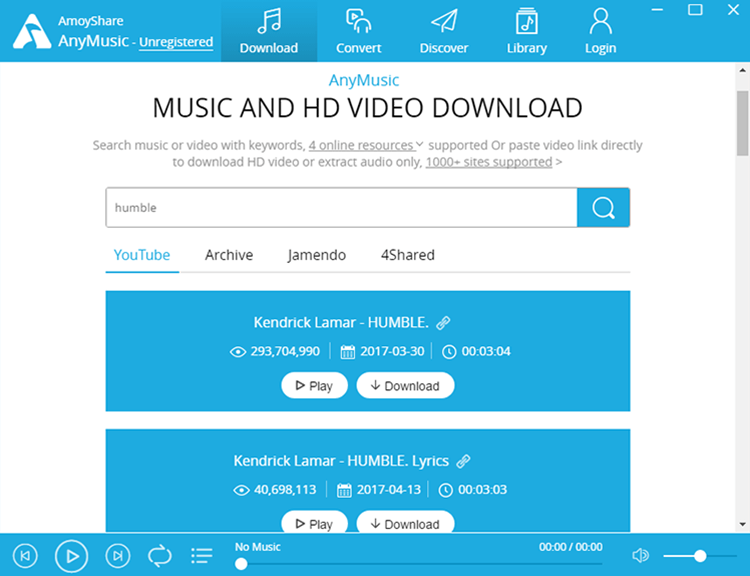Click the No Music track label
This screenshot has height=576, width=750.
tap(258, 547)
